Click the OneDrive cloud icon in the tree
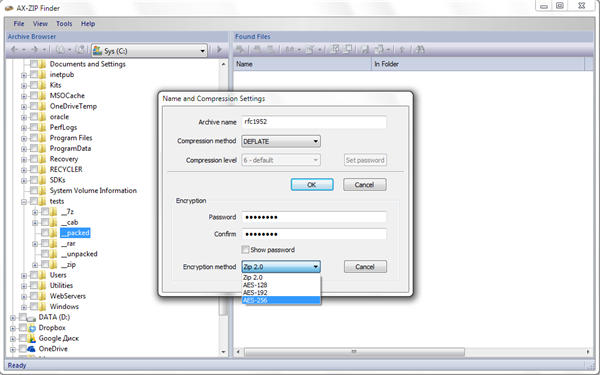 click(x=33, y=349)
